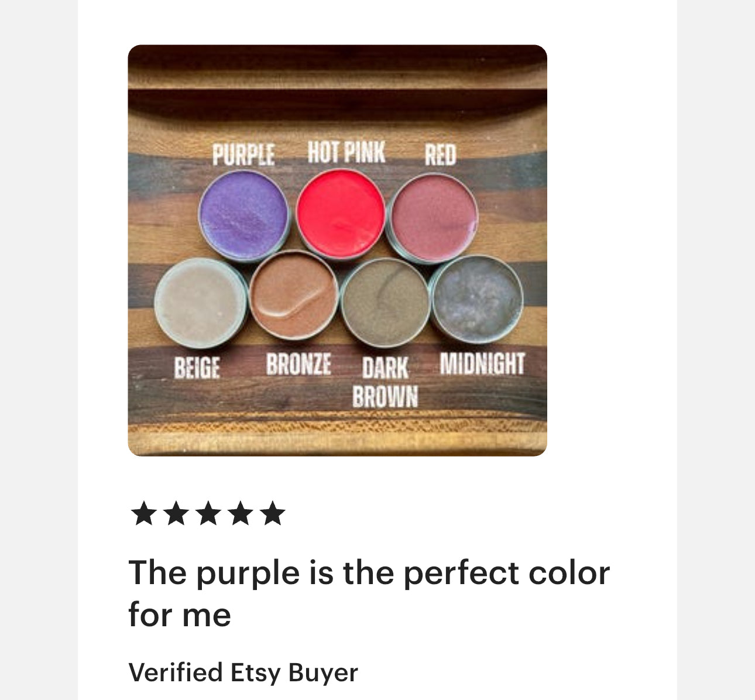Click the third review star
Screen dimensions: 755x700
208,514
